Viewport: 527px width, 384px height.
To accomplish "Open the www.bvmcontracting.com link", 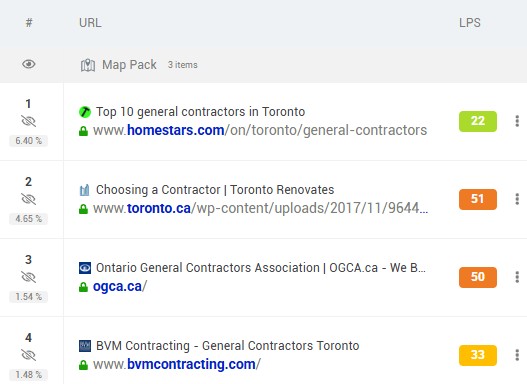I will click(177, 364).
